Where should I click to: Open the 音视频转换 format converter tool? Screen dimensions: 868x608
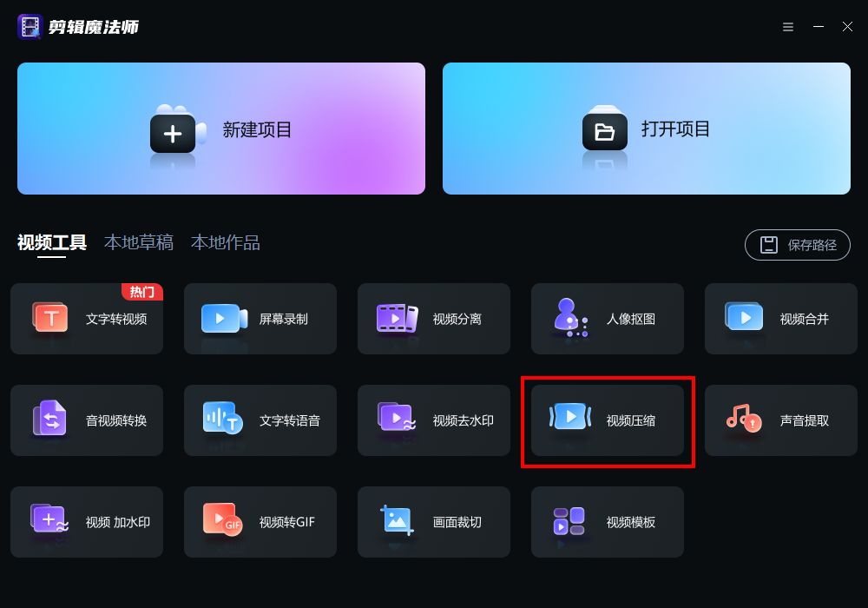[x=87, y=420]
